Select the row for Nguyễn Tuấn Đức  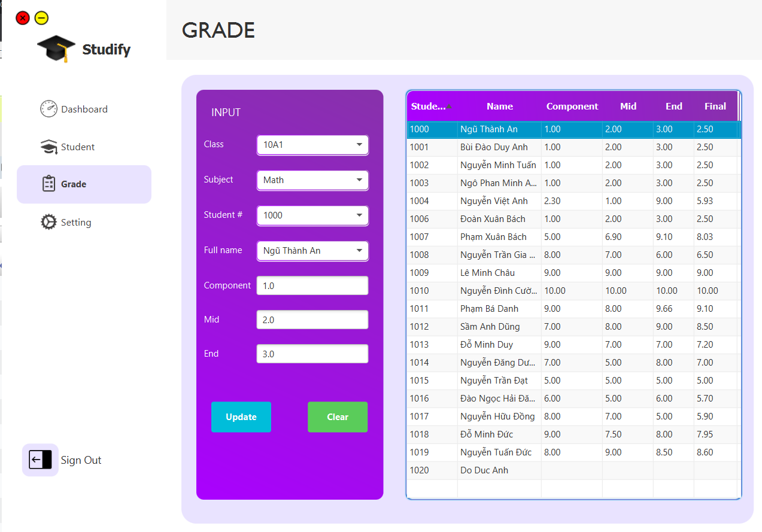(574, 452)
